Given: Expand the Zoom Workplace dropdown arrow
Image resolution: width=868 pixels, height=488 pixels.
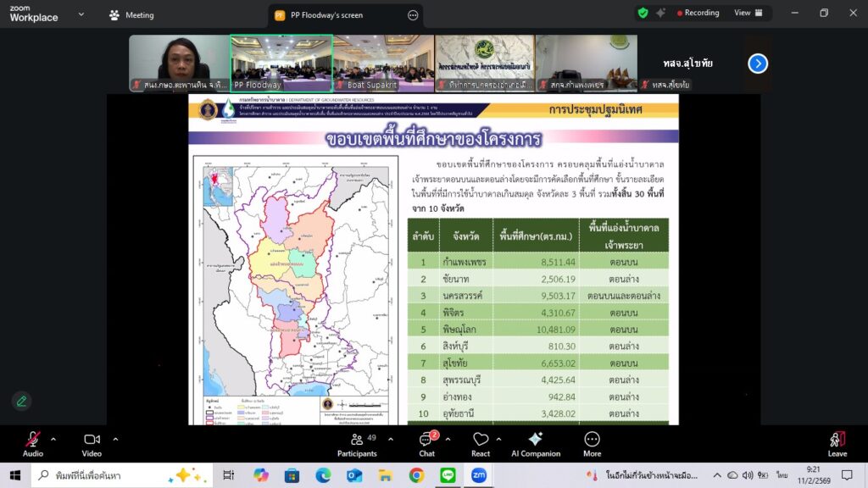Looking at the screenshot, I should (x=81, y=14).
